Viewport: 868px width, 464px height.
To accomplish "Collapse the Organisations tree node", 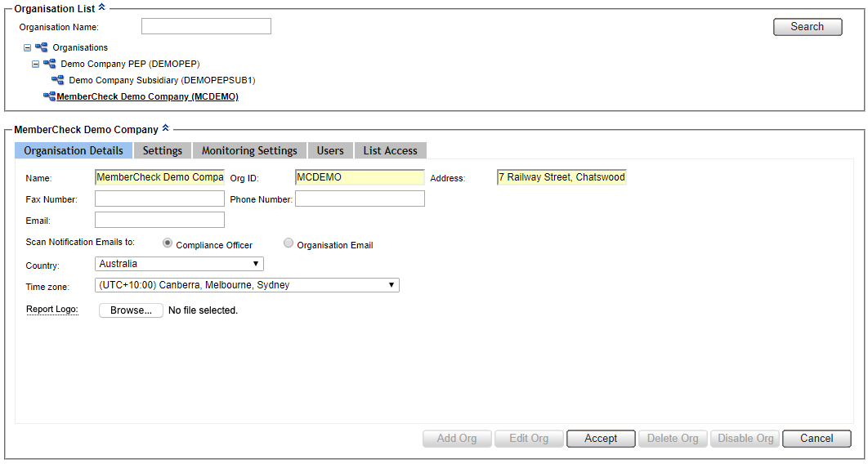I will tap(27, 47).
